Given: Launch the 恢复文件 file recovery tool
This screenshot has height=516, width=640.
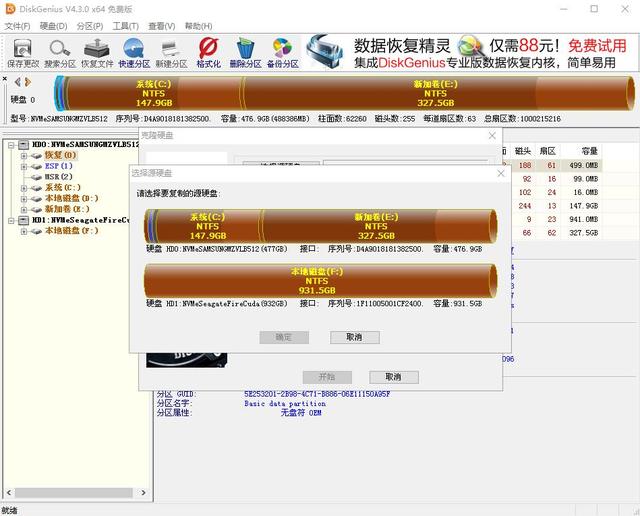Looking at the screenshot, I should [x=97, y=53].
